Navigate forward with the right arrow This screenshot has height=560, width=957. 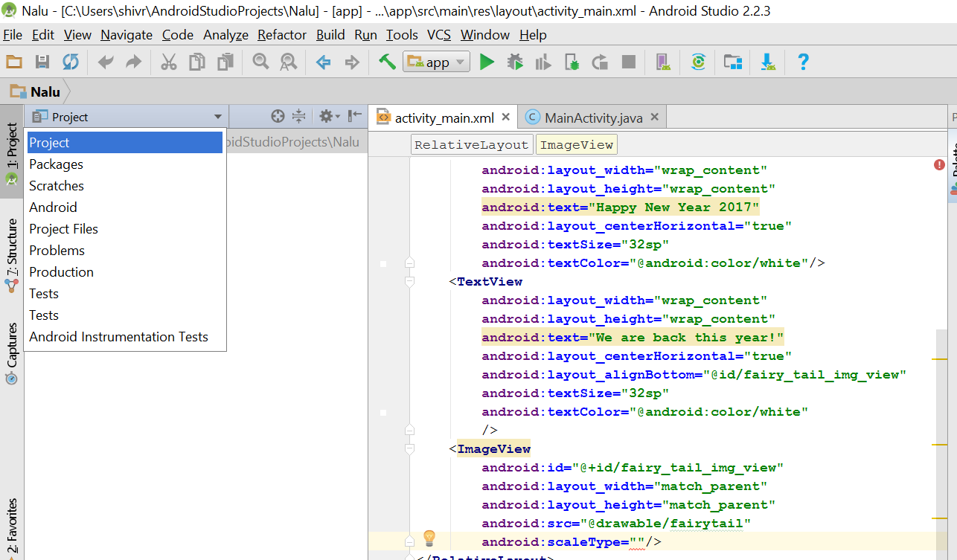[x=352, y=62]
